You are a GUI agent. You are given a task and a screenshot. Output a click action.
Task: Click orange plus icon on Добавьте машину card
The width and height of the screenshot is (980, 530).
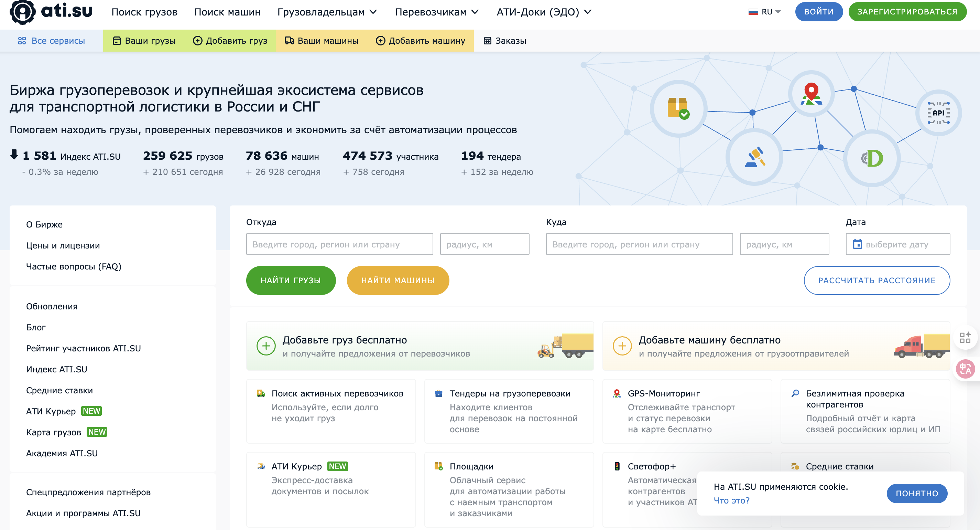click(622, 346)
